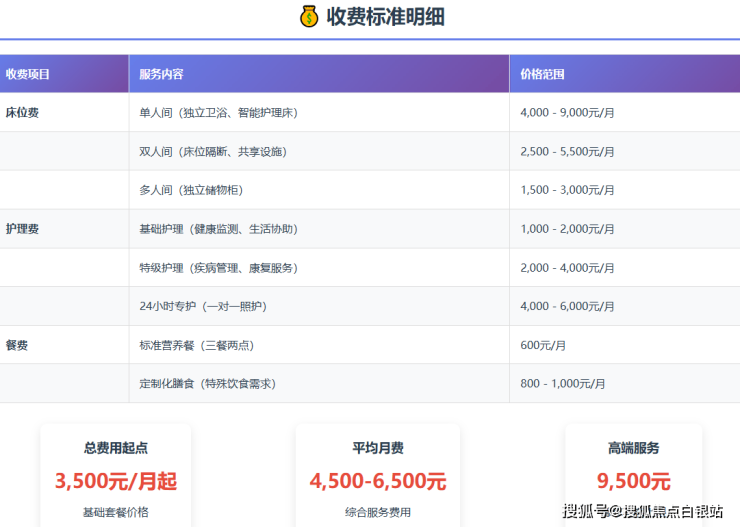The height and width of the screenshot is (527, 740).
Task: Click the money bag icon beside title
Action: pos(309,16)
